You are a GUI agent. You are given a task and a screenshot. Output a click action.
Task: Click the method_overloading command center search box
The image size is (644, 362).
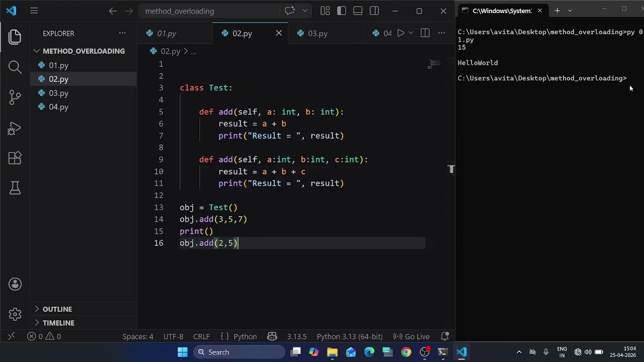coord(210,11)
